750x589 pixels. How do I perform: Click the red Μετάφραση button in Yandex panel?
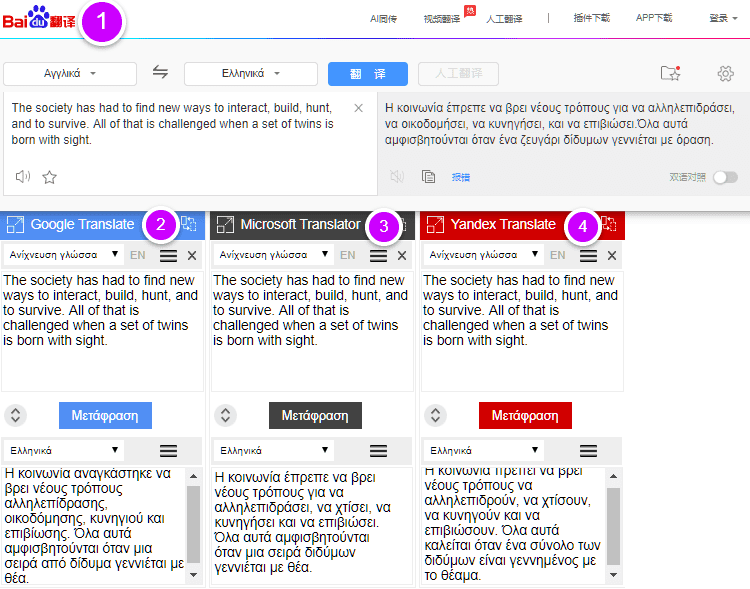click(x=525, y=415)
